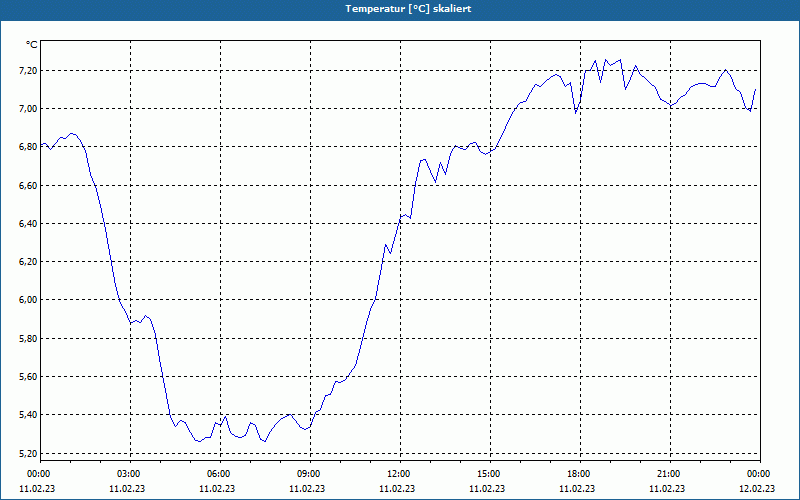Screen dimensions: 800x500
Task: Select the 6,00 y-axis label
Action: point(28,300)
